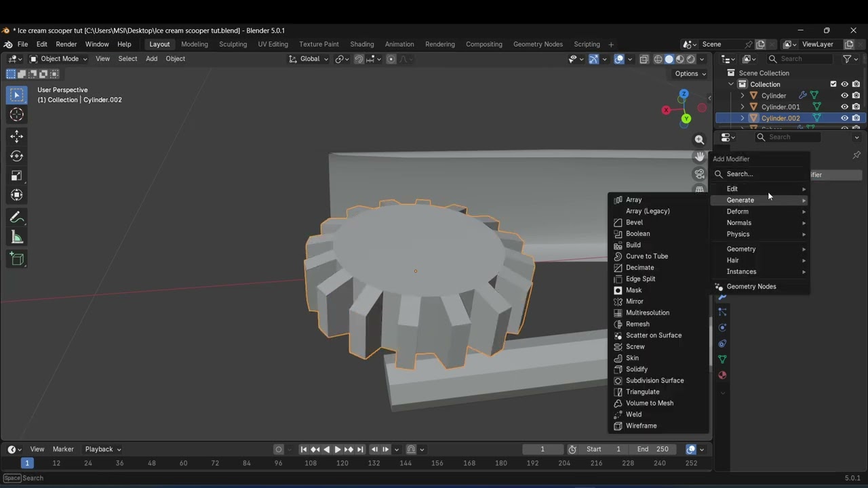Play the animation forward

[338, 449]
